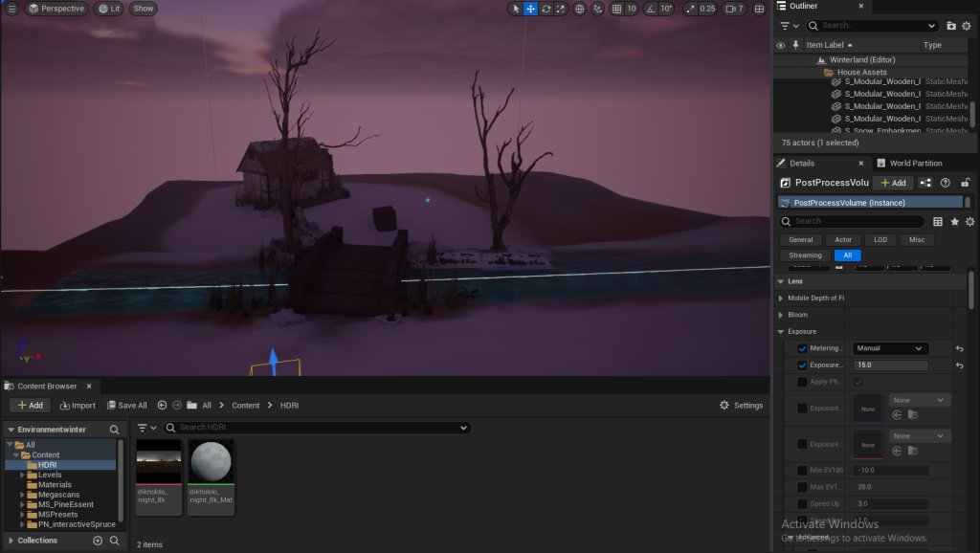Click the camera speed icon
The image size is (980, 553).
(x=733, y=9)
